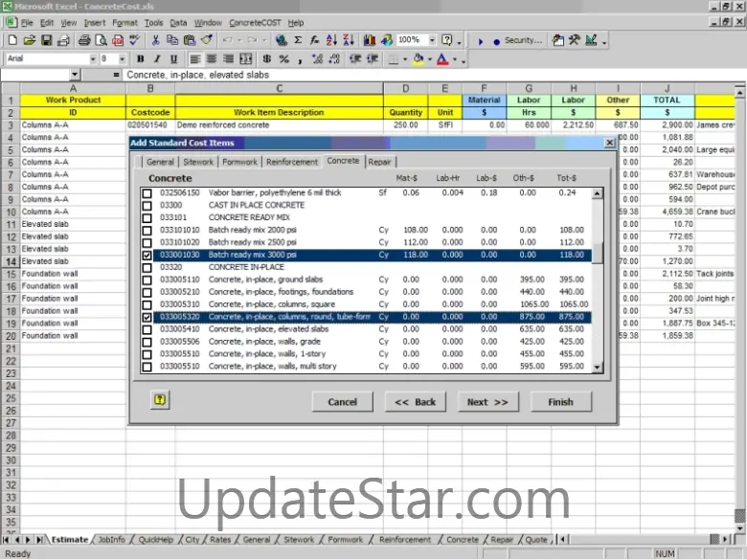This screenshot has height=560, width=747.
Task: Select the Format Painter brush icon
Action: point(207,40)
